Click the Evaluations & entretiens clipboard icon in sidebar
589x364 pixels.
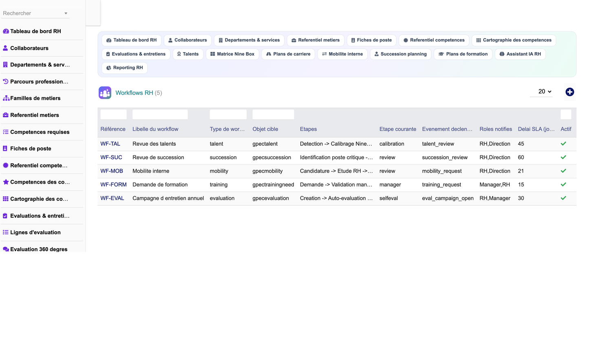coord(5,216)
